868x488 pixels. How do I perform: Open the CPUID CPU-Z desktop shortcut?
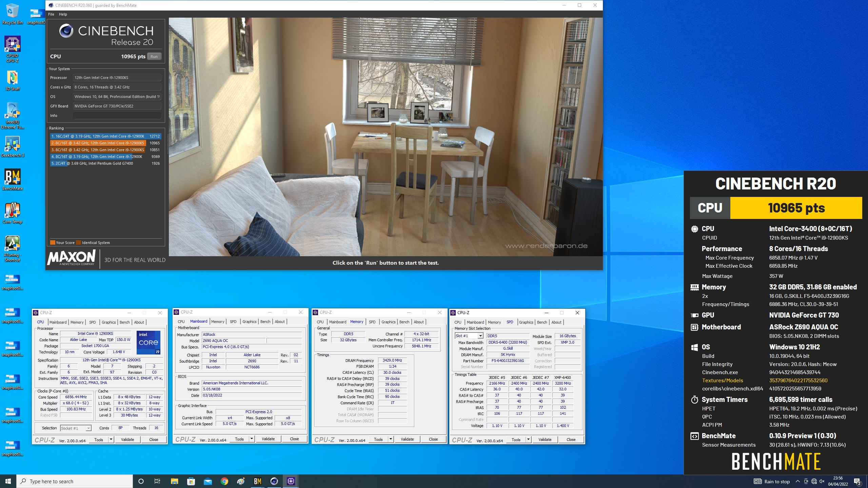click(x=12, y=49)
